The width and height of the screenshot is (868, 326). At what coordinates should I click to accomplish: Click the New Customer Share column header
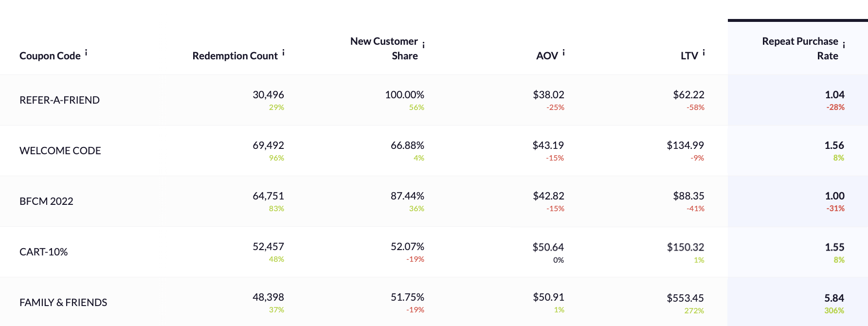(384, 49)
